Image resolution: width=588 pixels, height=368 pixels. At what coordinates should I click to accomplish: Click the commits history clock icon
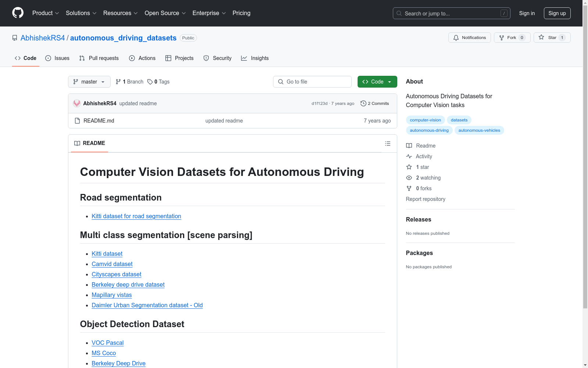click(x=363, y=103)
